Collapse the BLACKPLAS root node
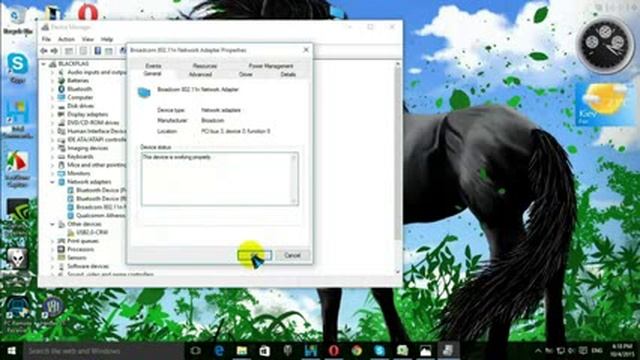The height and width of the screenshot is (360, 640). point(44,64)
